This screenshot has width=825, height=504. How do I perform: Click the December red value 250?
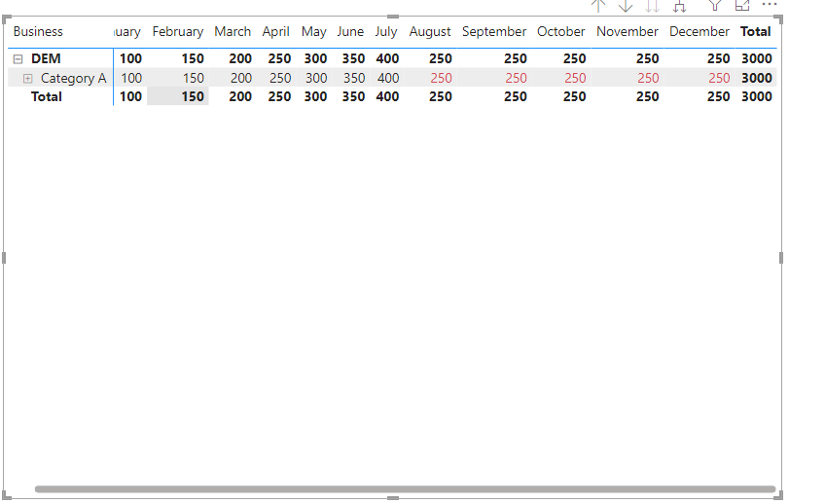tap(719, 78)
